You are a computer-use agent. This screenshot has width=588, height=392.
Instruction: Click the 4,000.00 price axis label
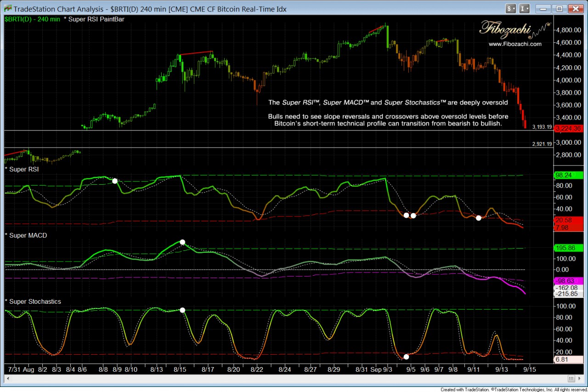[x=569, y=80]
